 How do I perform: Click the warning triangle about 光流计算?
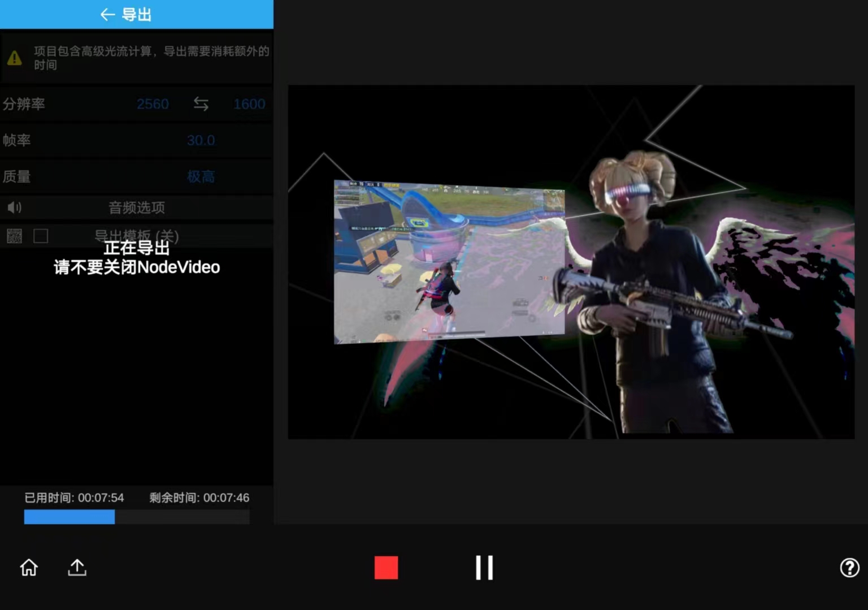(x=15, y=57)
